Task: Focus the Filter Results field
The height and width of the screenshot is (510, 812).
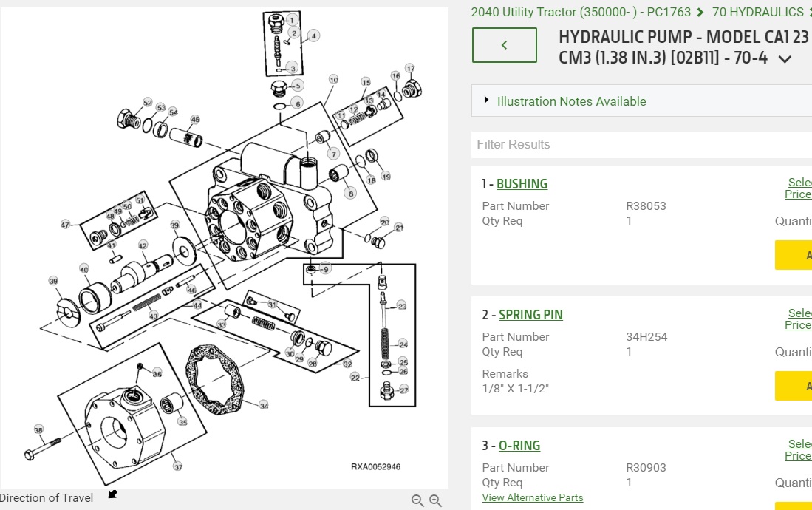Action: pyautogui.click(x=641, y=144)
